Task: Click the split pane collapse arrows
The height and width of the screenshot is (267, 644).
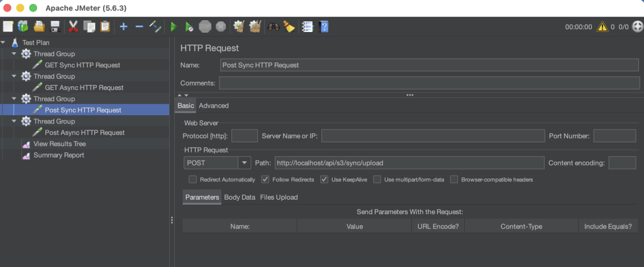Action: (183, 95)
